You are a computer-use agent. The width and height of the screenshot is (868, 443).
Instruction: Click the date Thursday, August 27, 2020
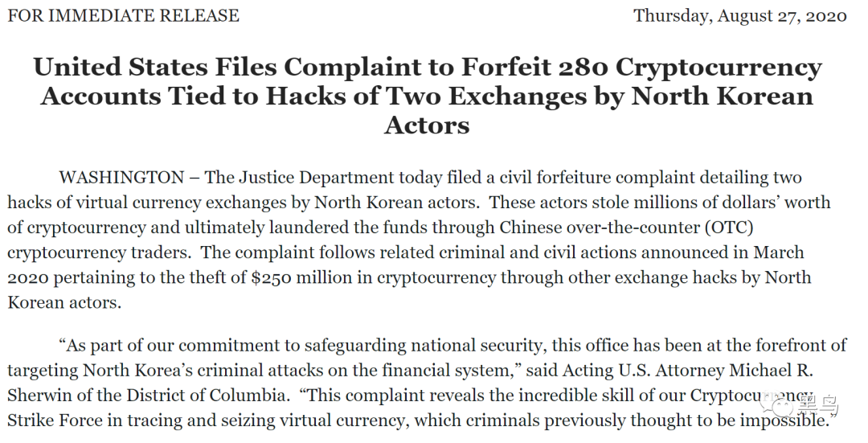(741, 15)
